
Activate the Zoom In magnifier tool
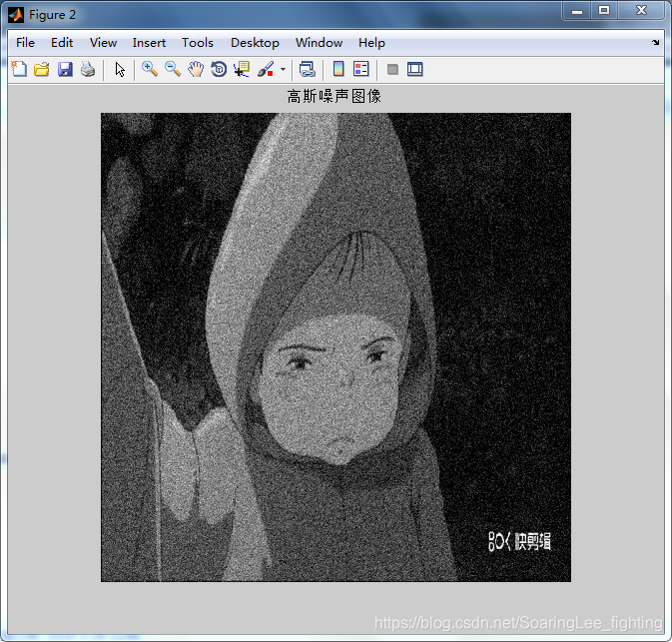click(150, 69)
